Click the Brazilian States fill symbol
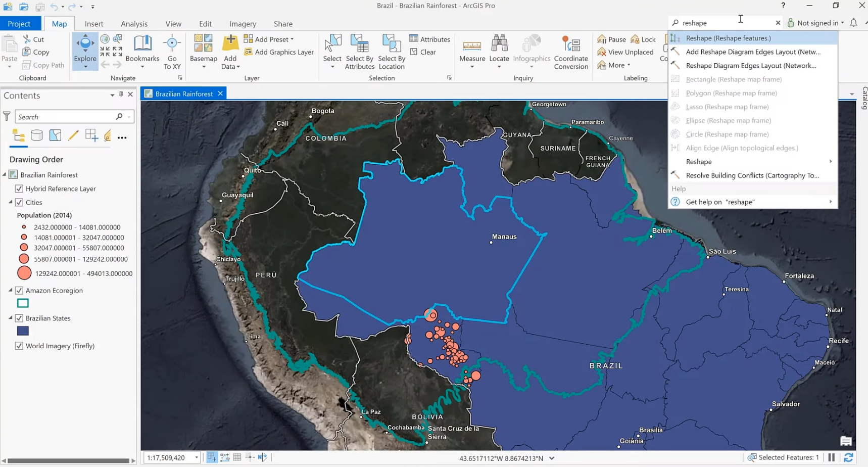 coord(23,331)
